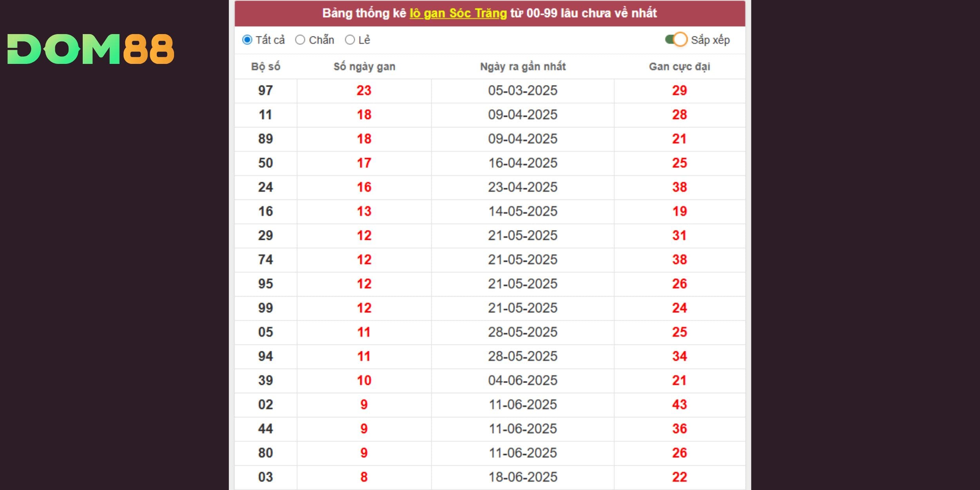The image size is (980, 490).
Task: Toggle the Sắp xếp switch
Action: (x=676, y=40)
